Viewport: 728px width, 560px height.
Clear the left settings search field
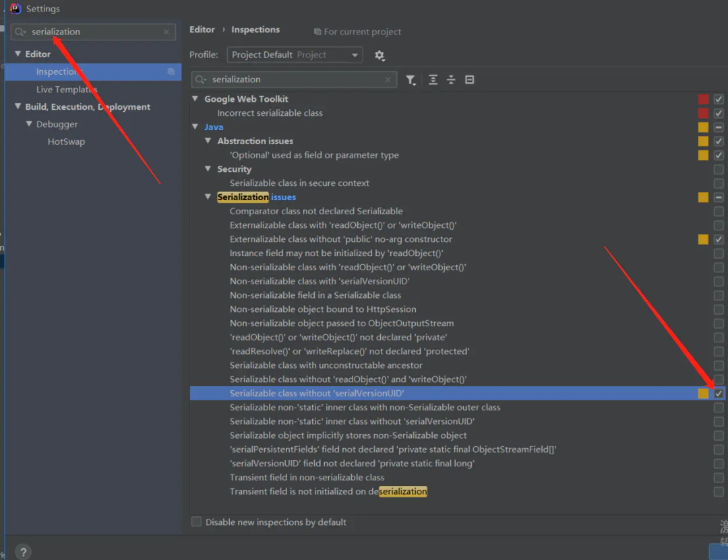166,32
